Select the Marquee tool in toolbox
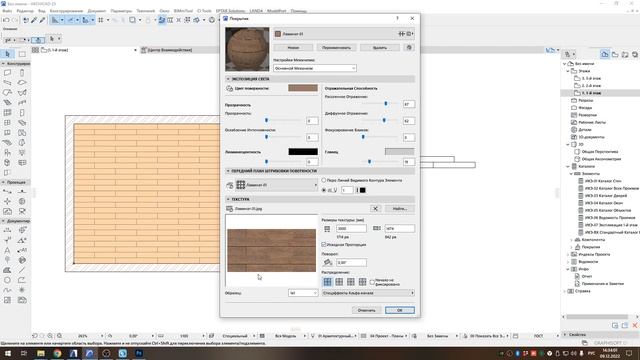 click(22, 54)
